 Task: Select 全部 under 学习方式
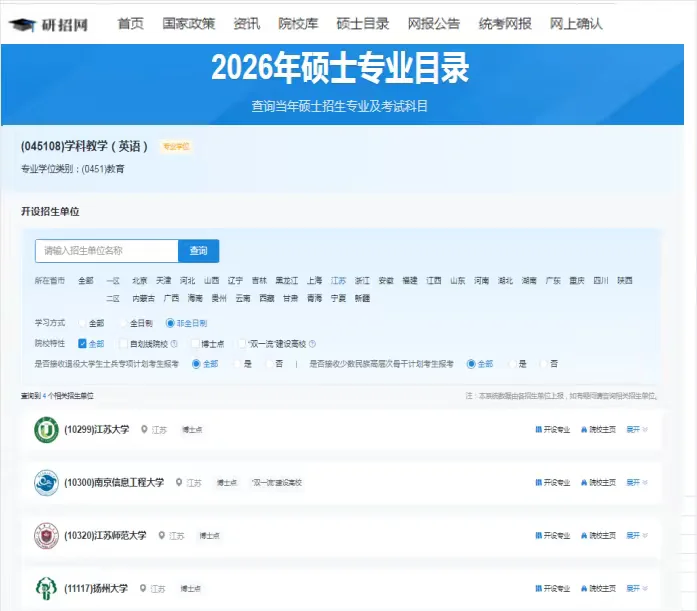point(82,323)
